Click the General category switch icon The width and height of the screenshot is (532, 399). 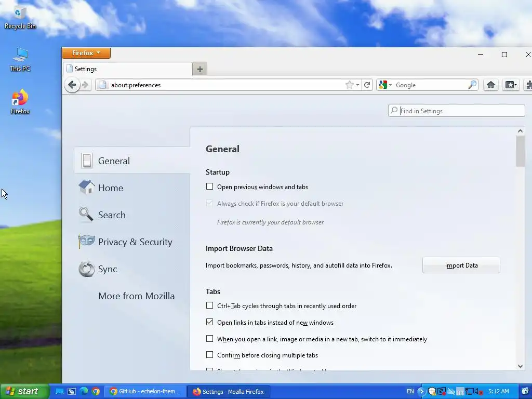click(87, 161)
